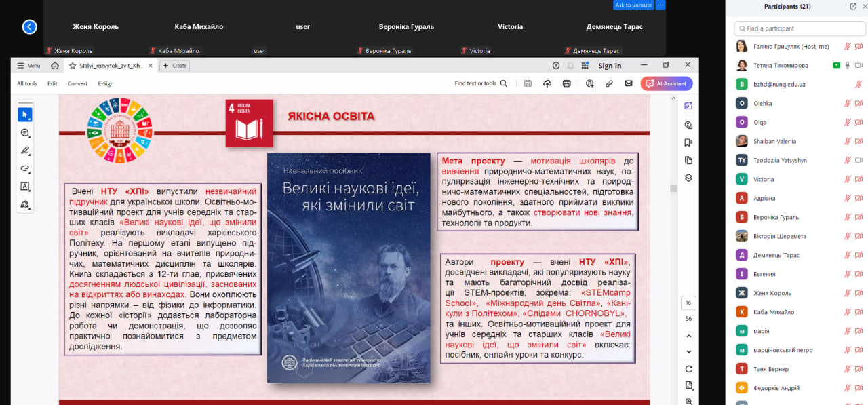Toggle camera icon for Teodoziia Yatsyshyn

coord(859,161)
